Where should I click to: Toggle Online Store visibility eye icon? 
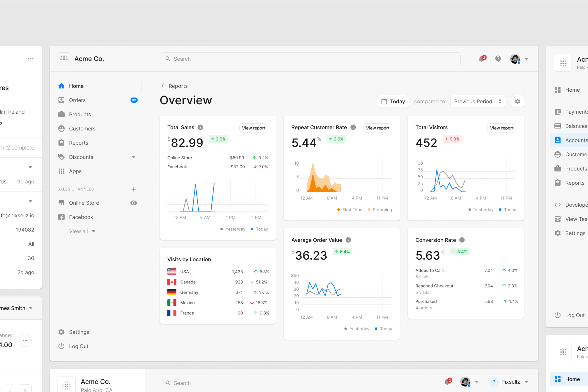coord(134,203)
